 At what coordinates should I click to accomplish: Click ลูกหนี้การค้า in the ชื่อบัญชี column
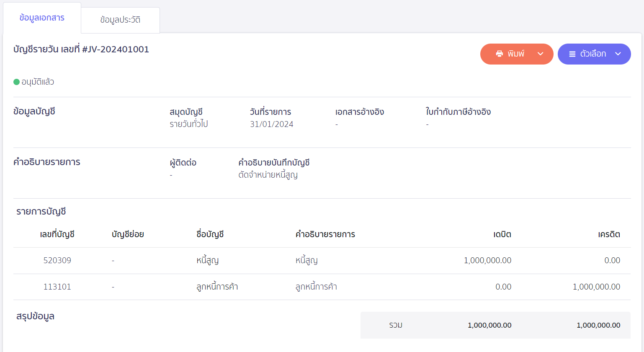[x=217, y=287]
